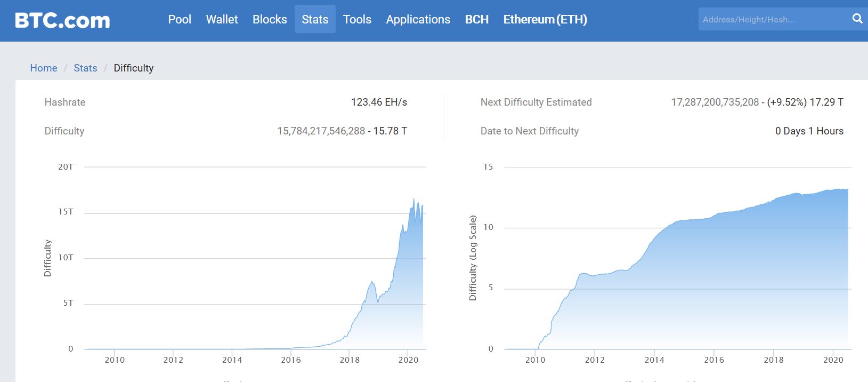868x382 pixels.
Task: Open the Pool menu item
Action: (x=180, y=19)
